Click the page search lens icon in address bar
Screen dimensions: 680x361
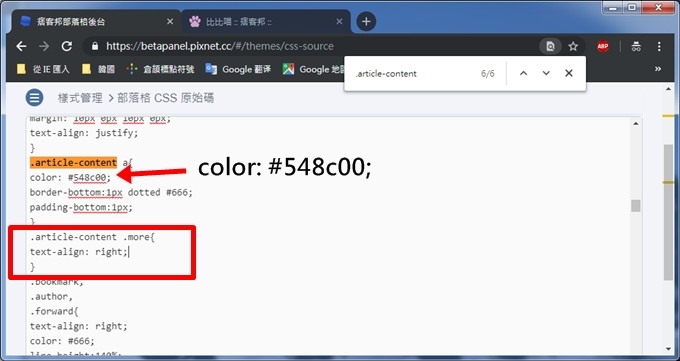pos(550,46)
